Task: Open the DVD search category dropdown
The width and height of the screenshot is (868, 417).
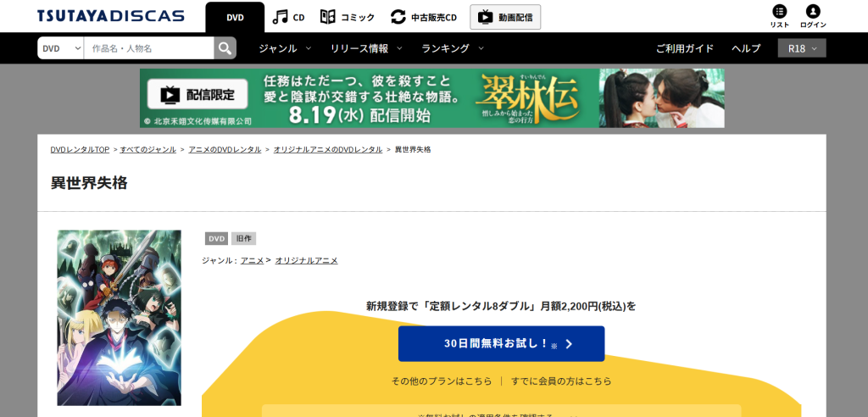Action: pos(61,48)
